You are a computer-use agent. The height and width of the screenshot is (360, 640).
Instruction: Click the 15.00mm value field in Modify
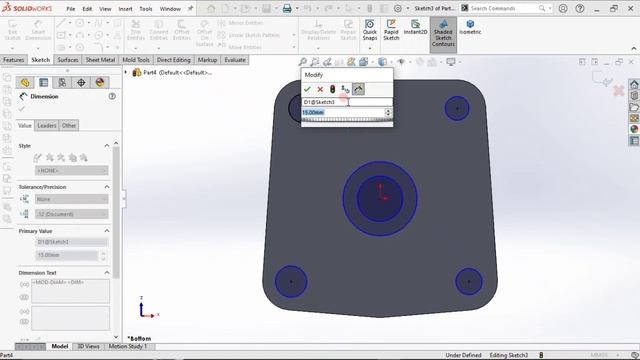pos(343,112)
